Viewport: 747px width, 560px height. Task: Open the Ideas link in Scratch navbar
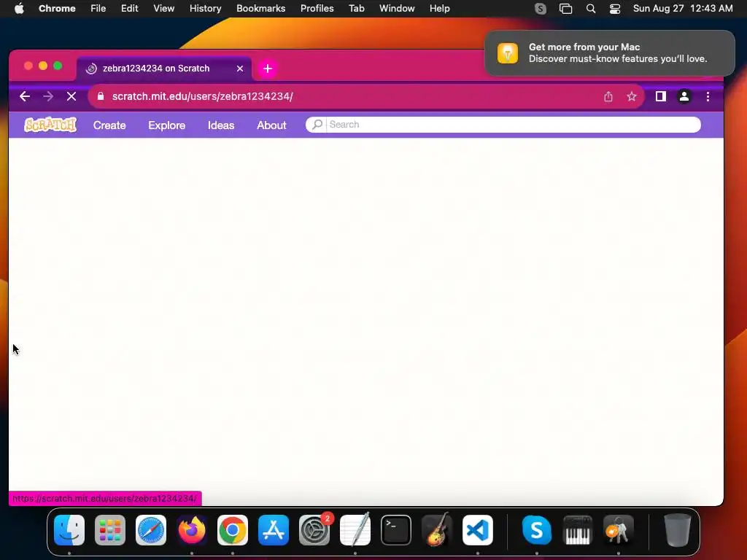tap(221, 125)
